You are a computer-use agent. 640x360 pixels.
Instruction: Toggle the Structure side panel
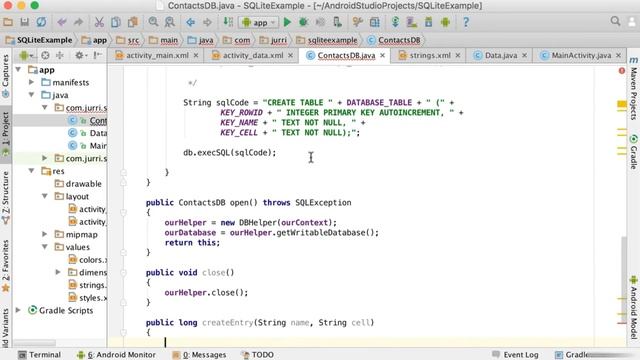pyautogui.click(x=6, y=198)
